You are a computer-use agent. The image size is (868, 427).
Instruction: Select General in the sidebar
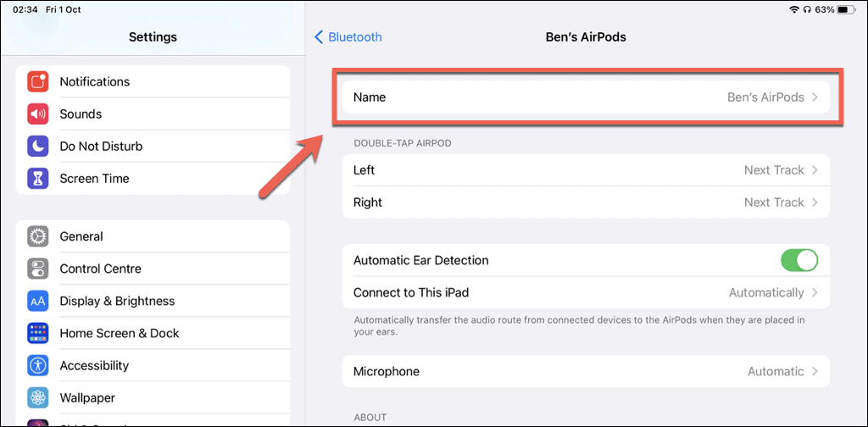click(x=153, y=236)
